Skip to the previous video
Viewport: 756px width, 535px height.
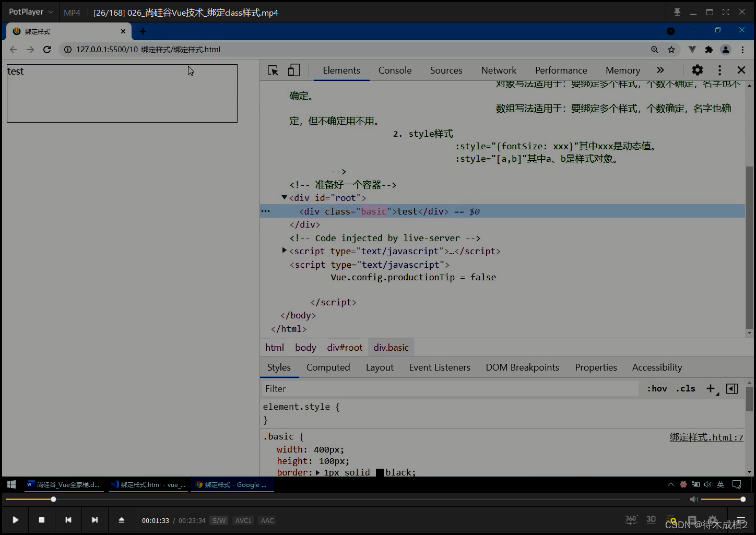[x=68, y=520]
